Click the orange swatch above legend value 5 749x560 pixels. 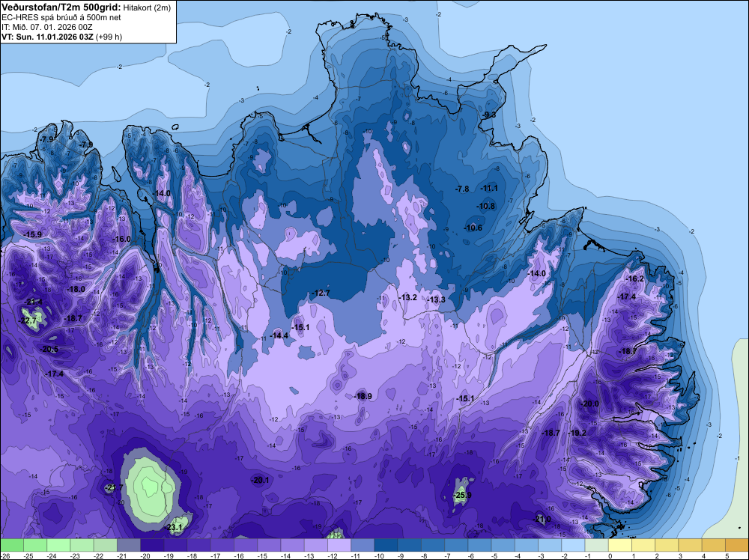pos(737,545)
